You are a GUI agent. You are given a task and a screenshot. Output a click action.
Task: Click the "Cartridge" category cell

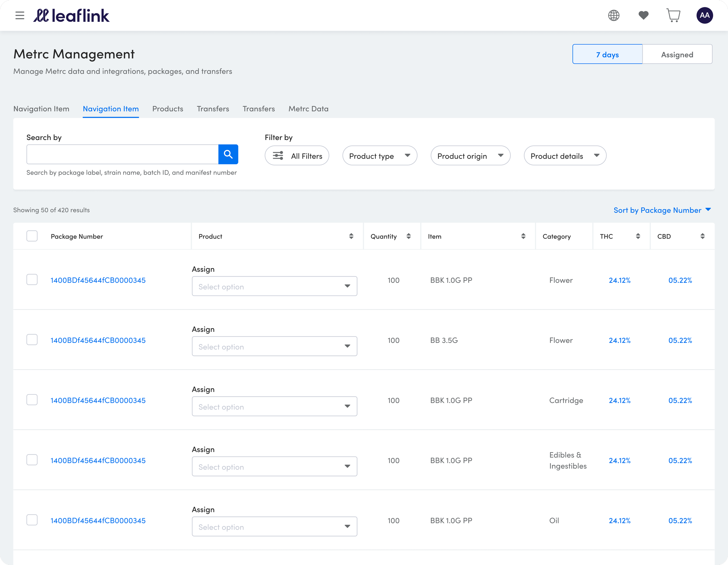[566, 401]
